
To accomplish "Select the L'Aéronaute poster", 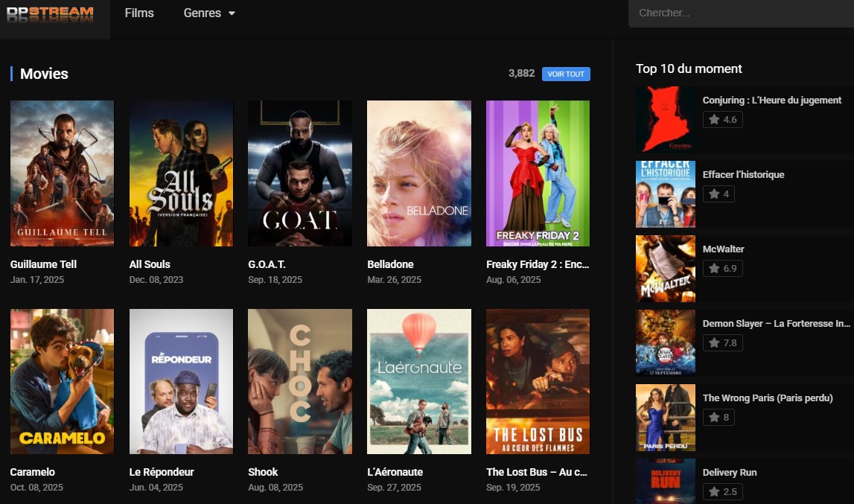I will point(419,381).
